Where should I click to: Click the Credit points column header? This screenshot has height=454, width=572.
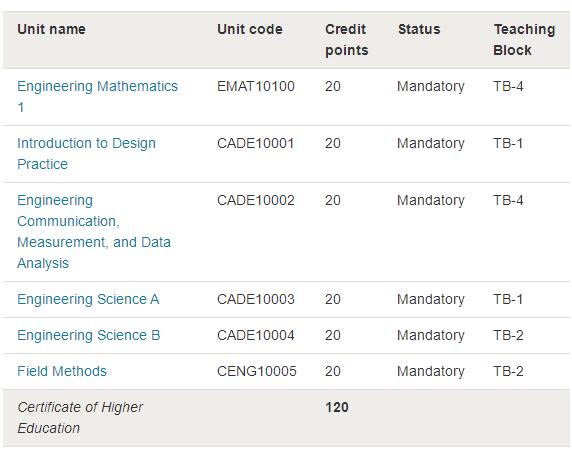click(x=347, y=39)
